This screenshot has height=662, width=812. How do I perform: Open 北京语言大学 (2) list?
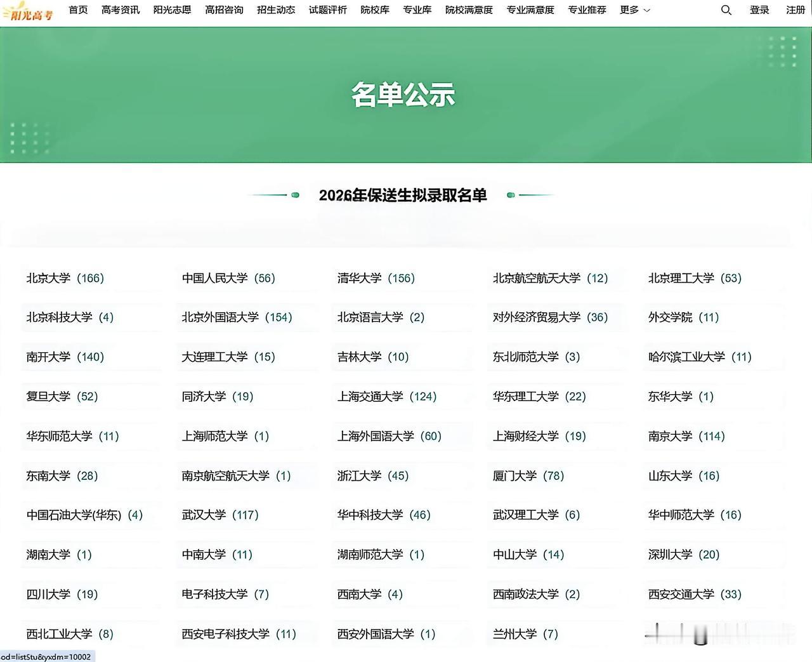(381, 317)
